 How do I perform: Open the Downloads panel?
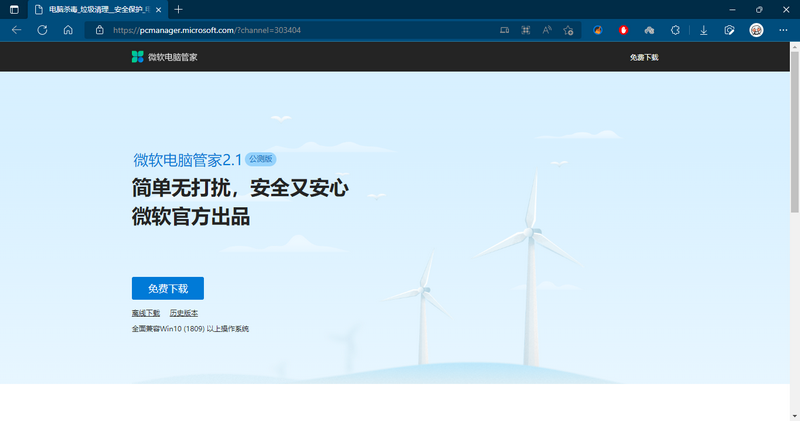point(704,30)
